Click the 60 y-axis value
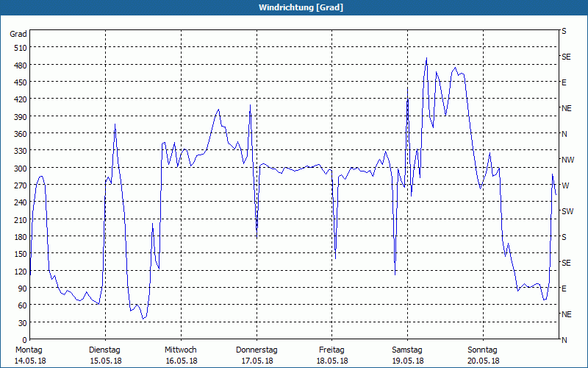 [x=23, y=305]
